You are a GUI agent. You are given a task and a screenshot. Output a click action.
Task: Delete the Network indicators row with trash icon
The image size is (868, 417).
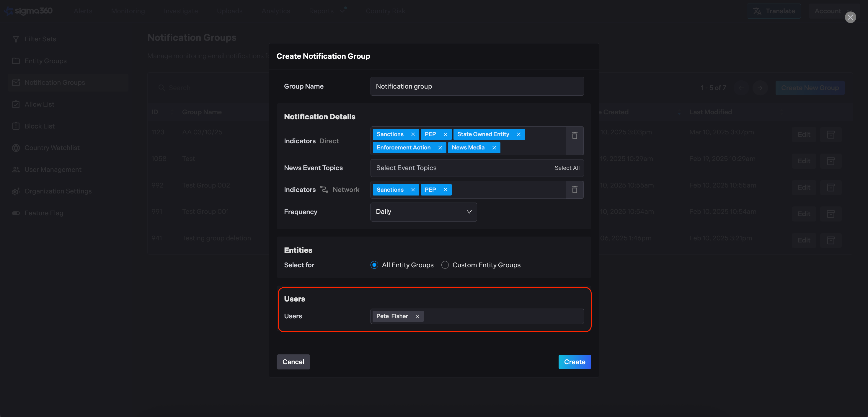click(x=575, y=190)
